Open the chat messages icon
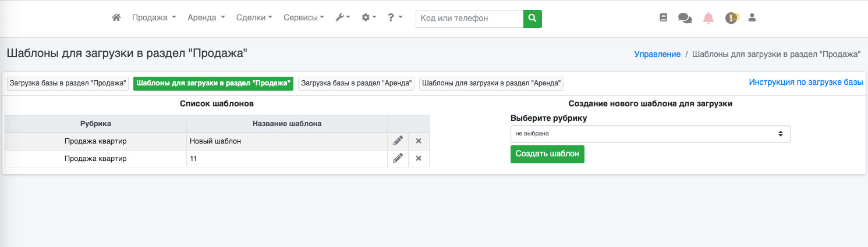868x247 pixels. point(685,18)
